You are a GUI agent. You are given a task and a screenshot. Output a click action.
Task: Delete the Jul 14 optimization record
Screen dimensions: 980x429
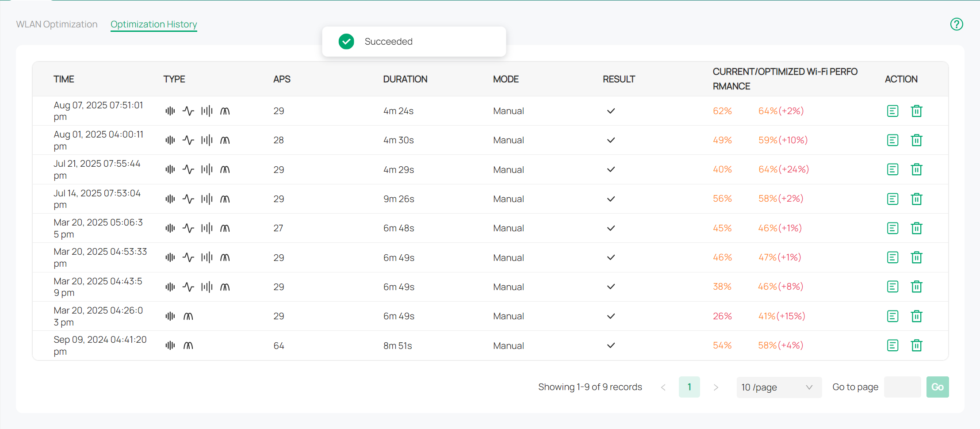(x=916, y=199)
